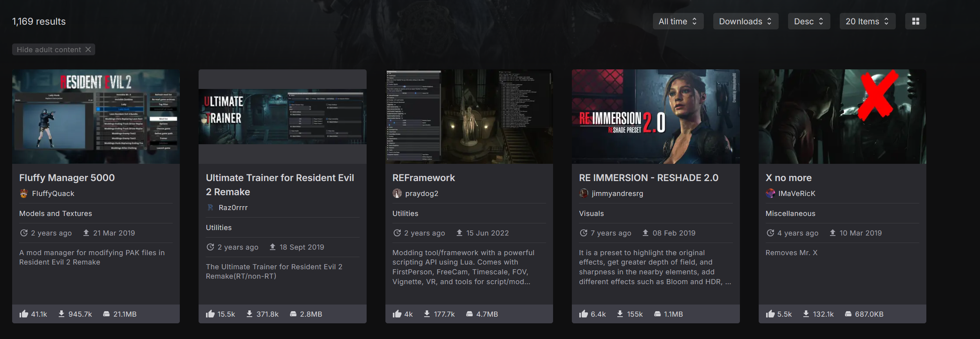This screenshot has height=339, width=980.
Task: Click endorsement thumbs-up on RE Immersion card
Action: click(x=584, y=314)
